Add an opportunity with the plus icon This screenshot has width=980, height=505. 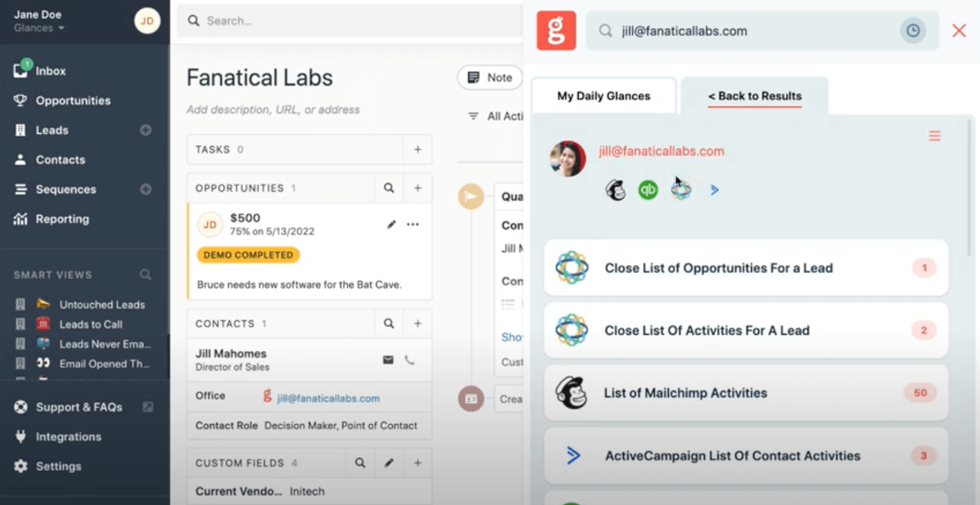coord(417,188)
